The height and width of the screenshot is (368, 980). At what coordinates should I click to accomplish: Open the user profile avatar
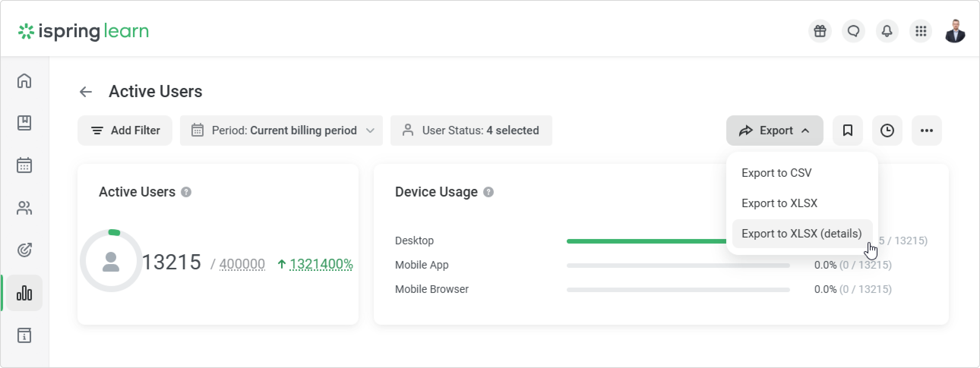click(x=955, y=31)
